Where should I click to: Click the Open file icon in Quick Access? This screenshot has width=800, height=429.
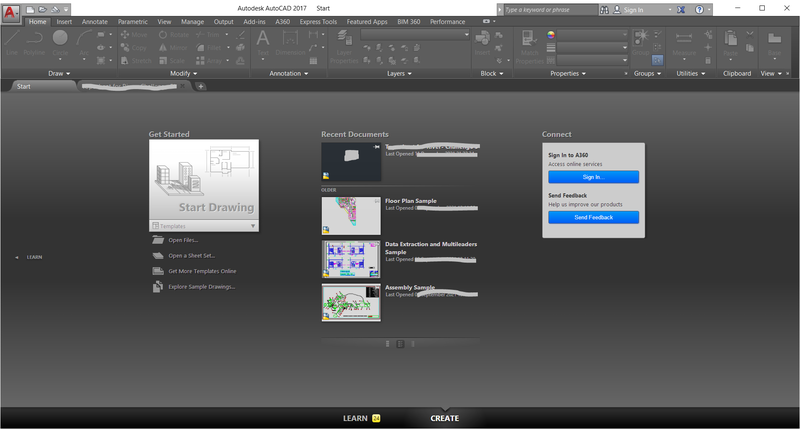coord(43,10)
